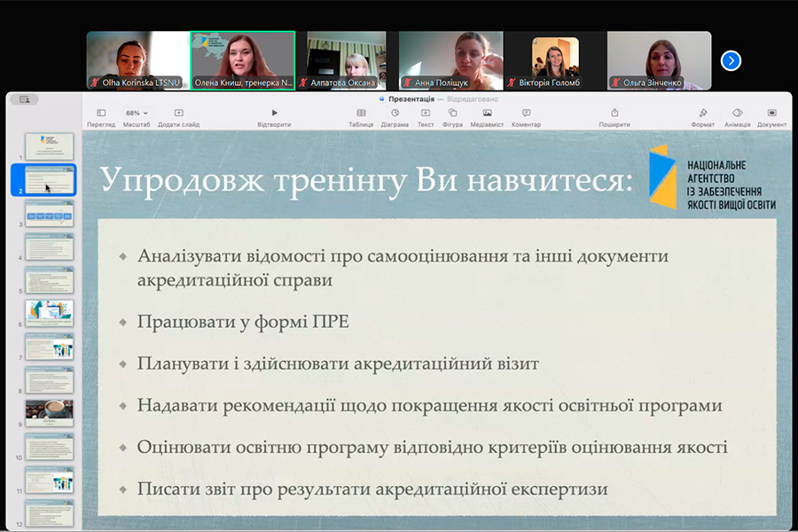Select slide 12 thumbnail
Viewport: 798px width, 532px height.
(50, 513)
